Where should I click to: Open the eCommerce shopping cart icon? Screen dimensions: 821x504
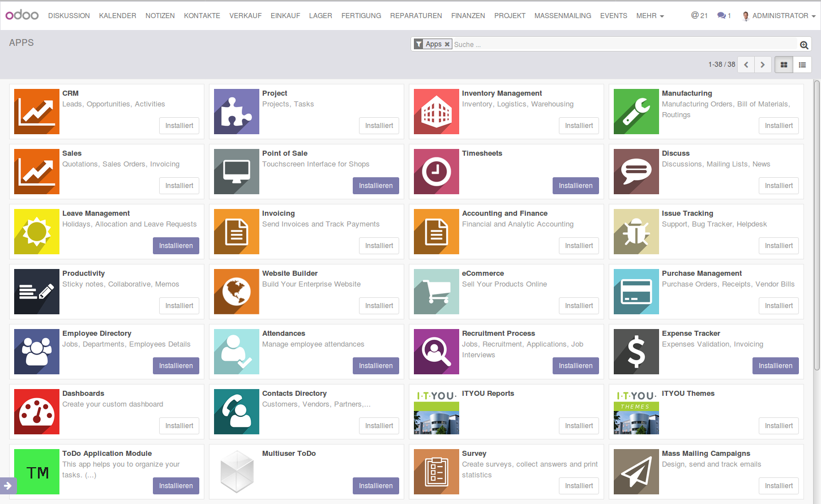coord(437,292)
